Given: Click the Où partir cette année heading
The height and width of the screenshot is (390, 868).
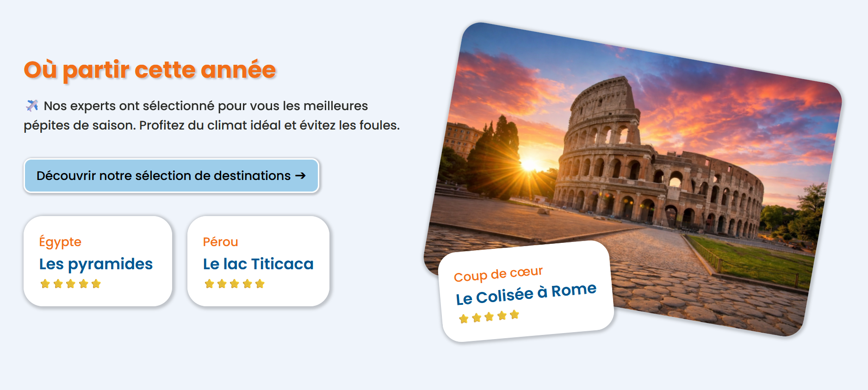Looking at the screenshot, I should coord(150,70).
